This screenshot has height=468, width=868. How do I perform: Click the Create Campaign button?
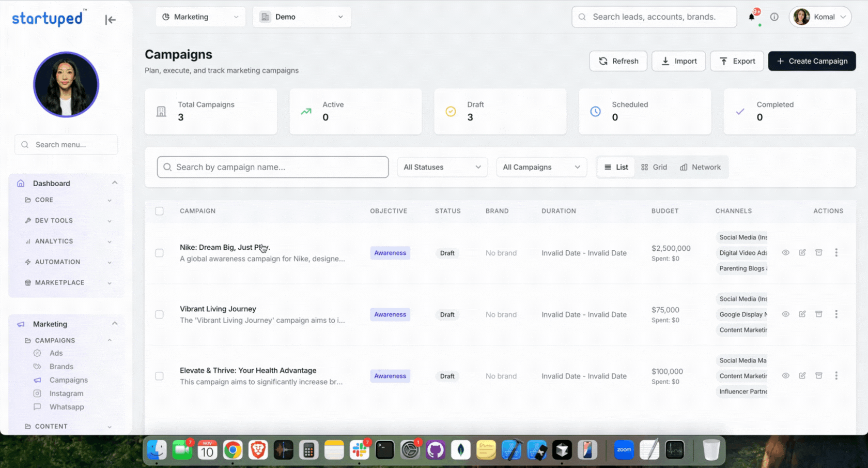[x=812, y=61]
